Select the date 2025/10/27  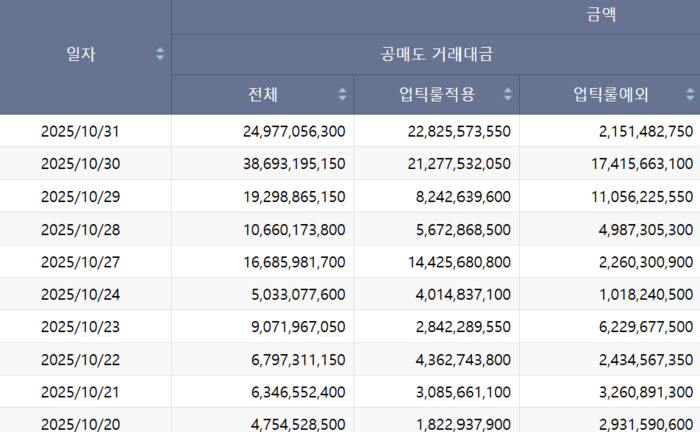[x=80, y=262]
